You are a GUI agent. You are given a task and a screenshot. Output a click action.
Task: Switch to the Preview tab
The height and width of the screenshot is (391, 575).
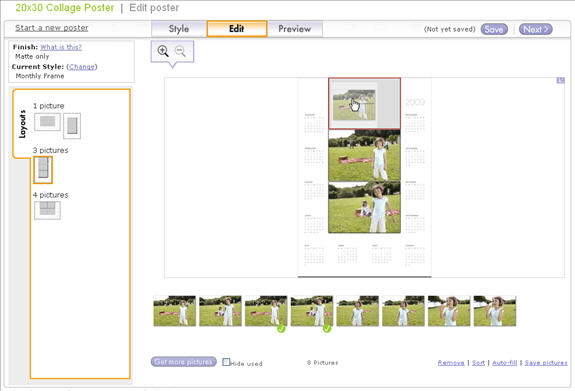[x=294, y=29]
